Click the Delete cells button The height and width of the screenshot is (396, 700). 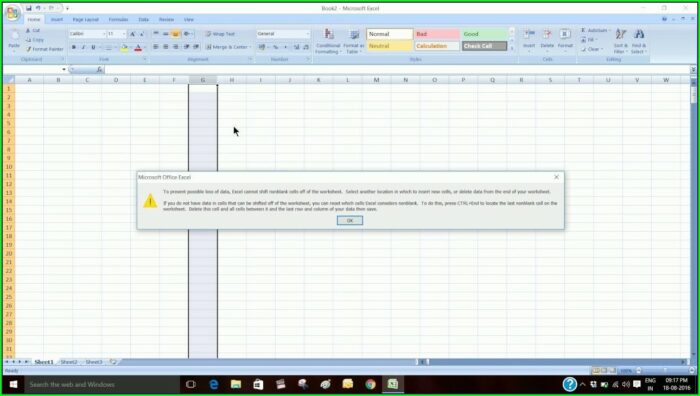(547, 40)
